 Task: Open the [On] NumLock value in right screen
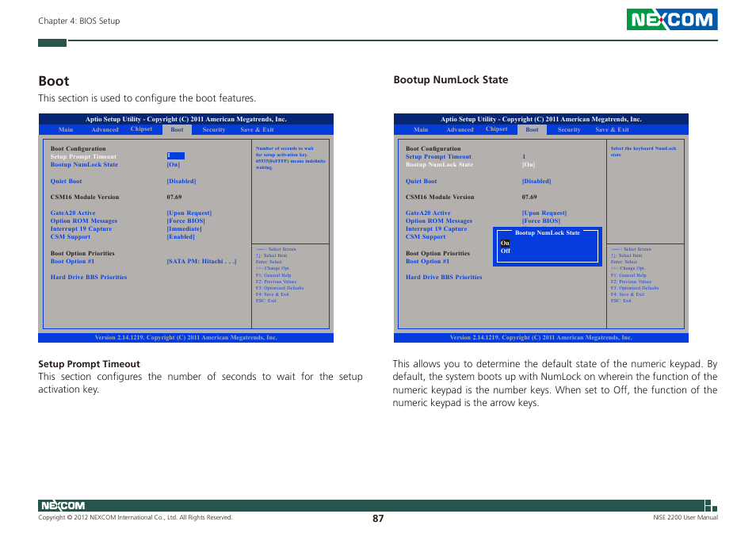coord(529,164)
